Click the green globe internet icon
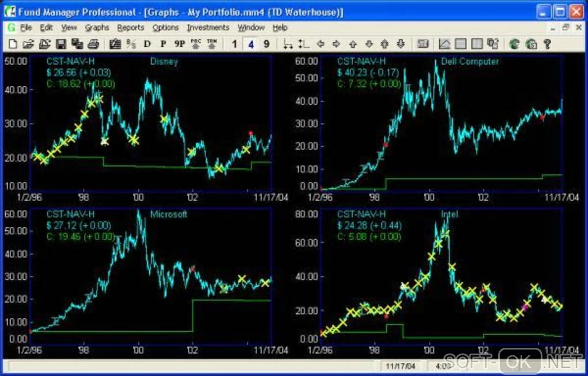This screenshot has width=588, height=376. (x=514, y=44)
